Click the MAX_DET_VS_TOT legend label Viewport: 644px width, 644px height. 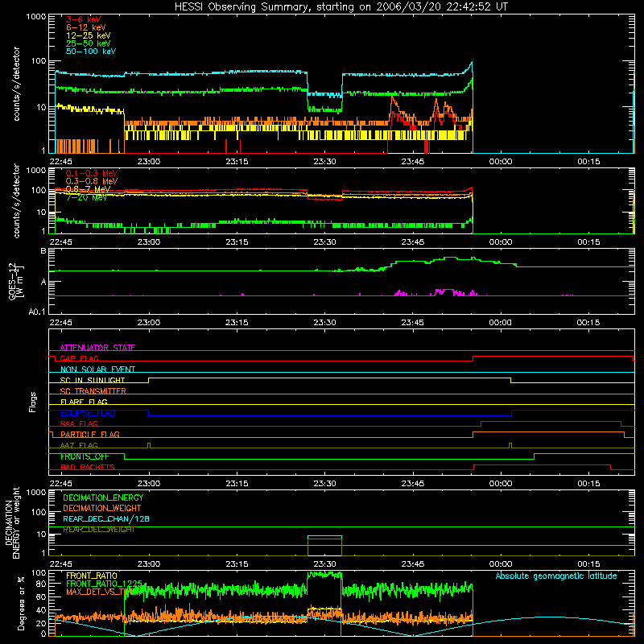click(x=99, y=592)
